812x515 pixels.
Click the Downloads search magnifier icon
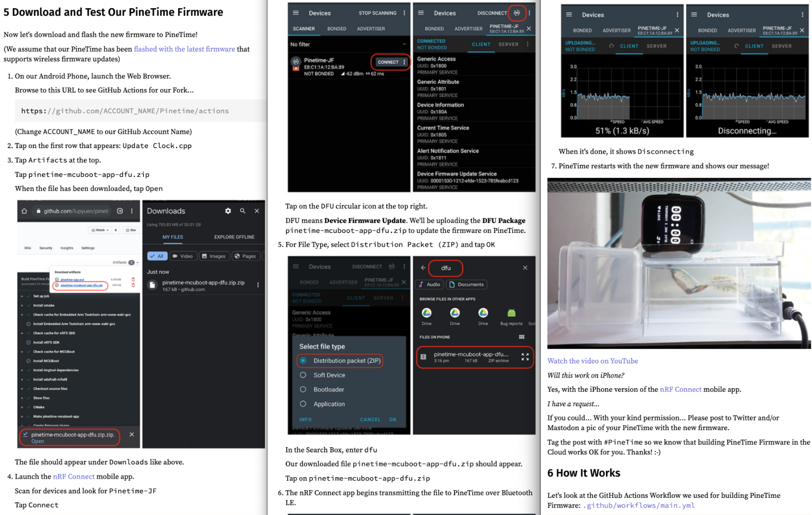pyautogui.click(x=243, y=211)
